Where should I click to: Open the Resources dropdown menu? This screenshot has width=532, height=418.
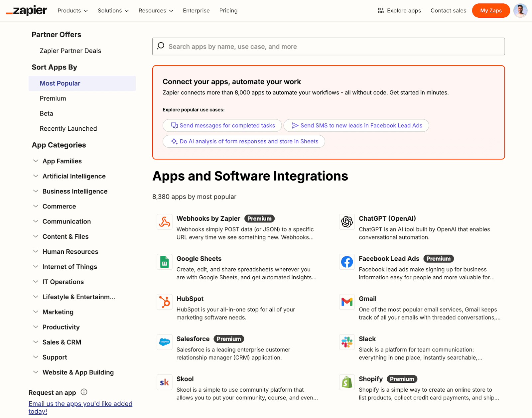click(x=156, y=11)
